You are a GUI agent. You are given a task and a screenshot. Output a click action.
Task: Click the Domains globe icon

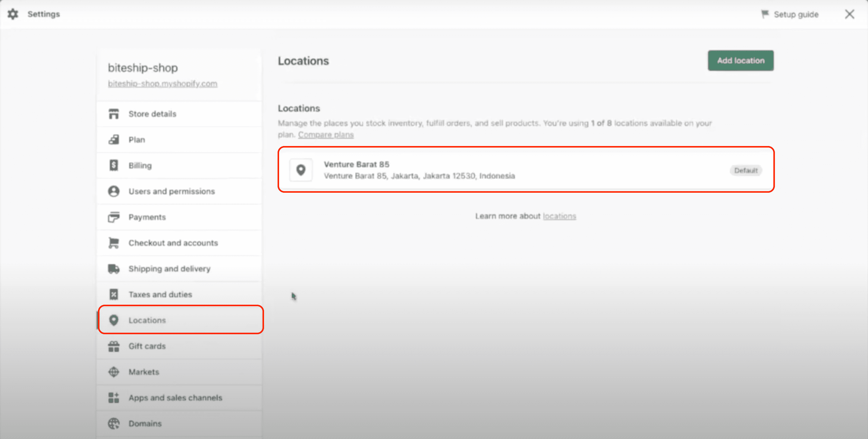[114, 424]
